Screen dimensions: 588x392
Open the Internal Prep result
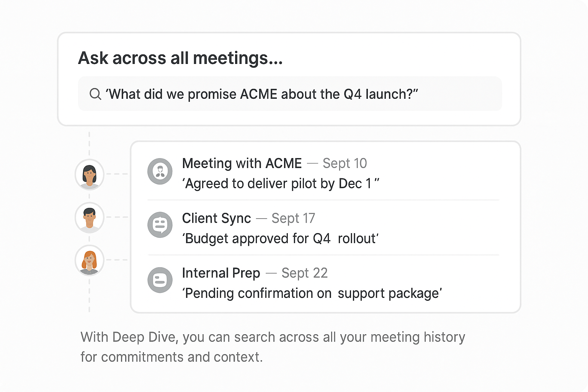coord(221,273)
